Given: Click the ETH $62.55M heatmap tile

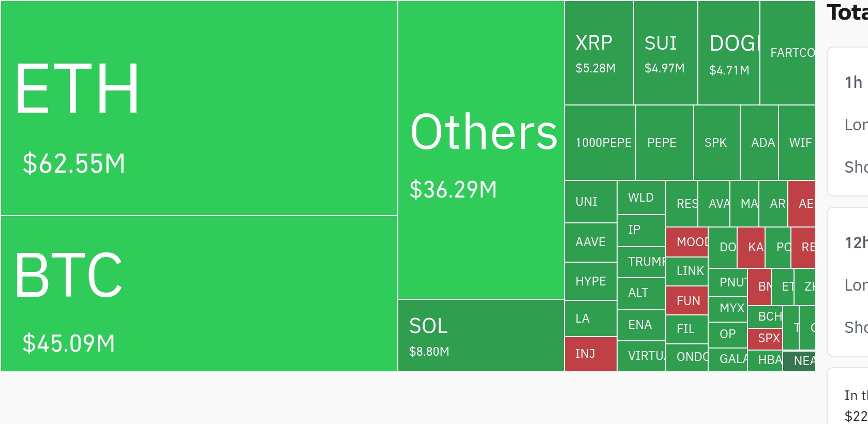Looking at the screenshot, I should (199, 108).
